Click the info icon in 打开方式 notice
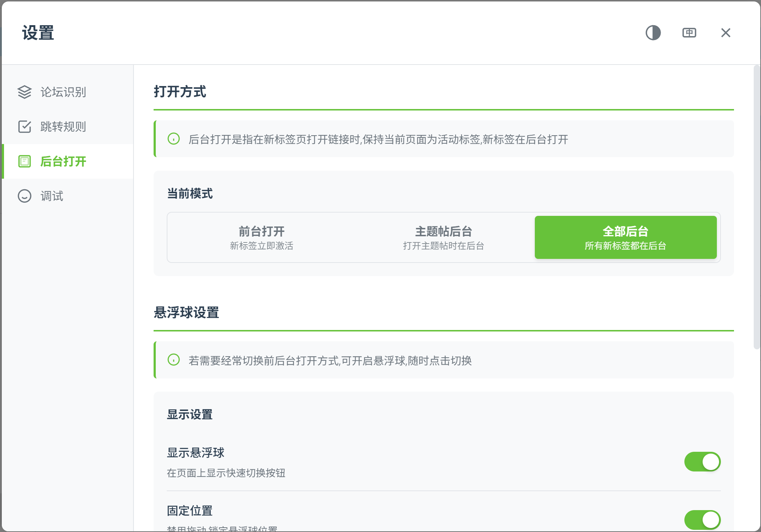Image resolution: width=761 pixels, height=532 pixels. 174,139
